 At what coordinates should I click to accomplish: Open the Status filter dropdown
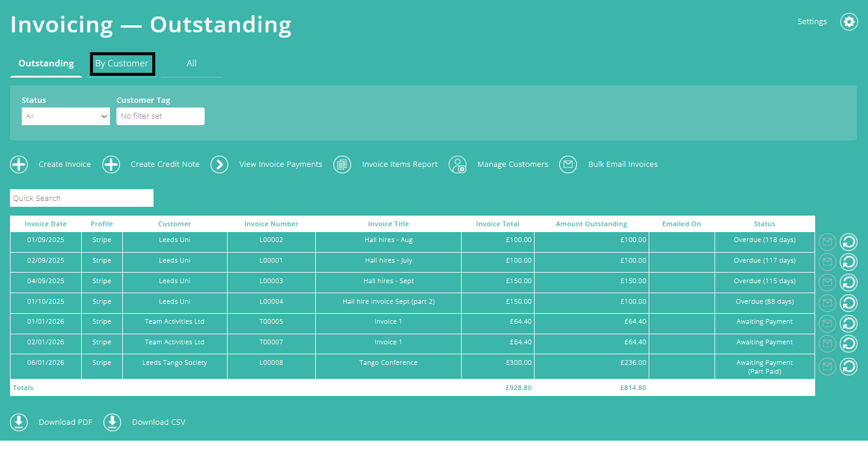click(x=65, y=116)
